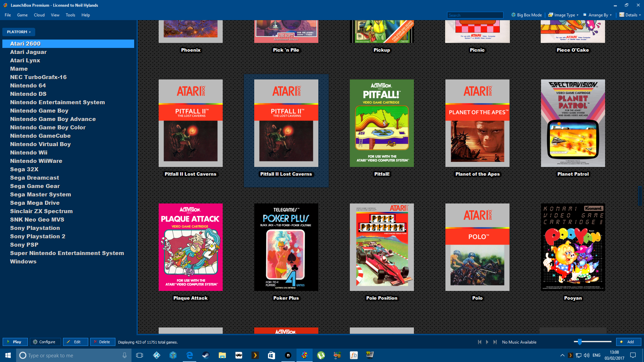Open the fb taskbar application
The height and width of the screenshot is (362, 644).
tap(354, 355)
